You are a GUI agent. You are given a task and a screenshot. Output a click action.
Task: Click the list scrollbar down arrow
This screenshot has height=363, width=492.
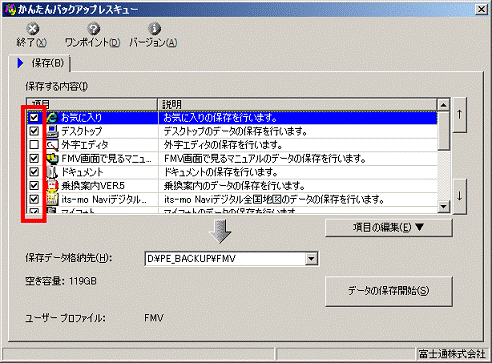click(x=443, y=206)
